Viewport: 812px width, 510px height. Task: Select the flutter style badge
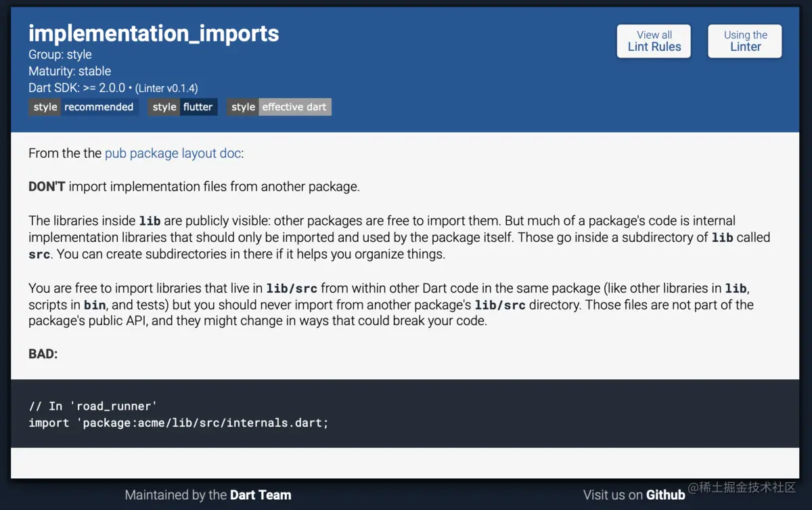click(183, 107)
